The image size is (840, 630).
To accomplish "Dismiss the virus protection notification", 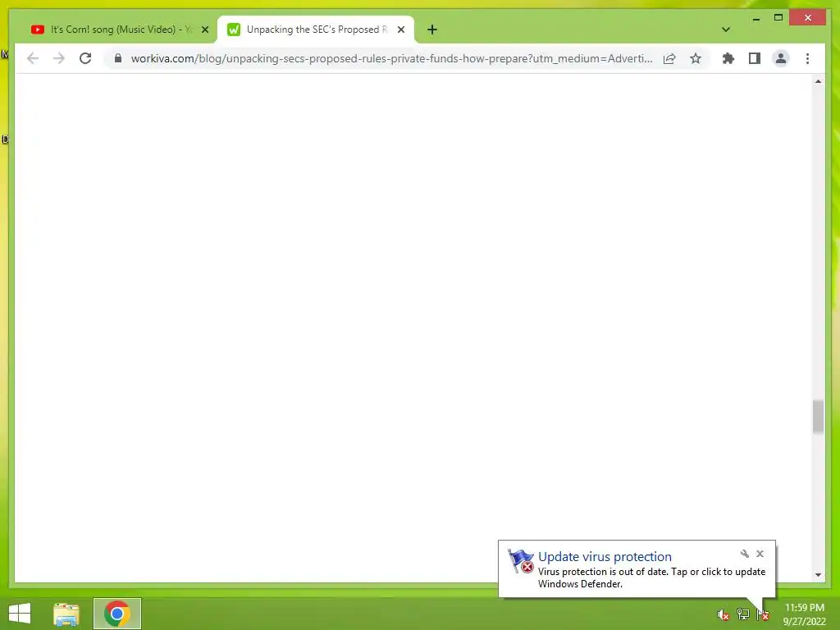I will coord(760,554).
